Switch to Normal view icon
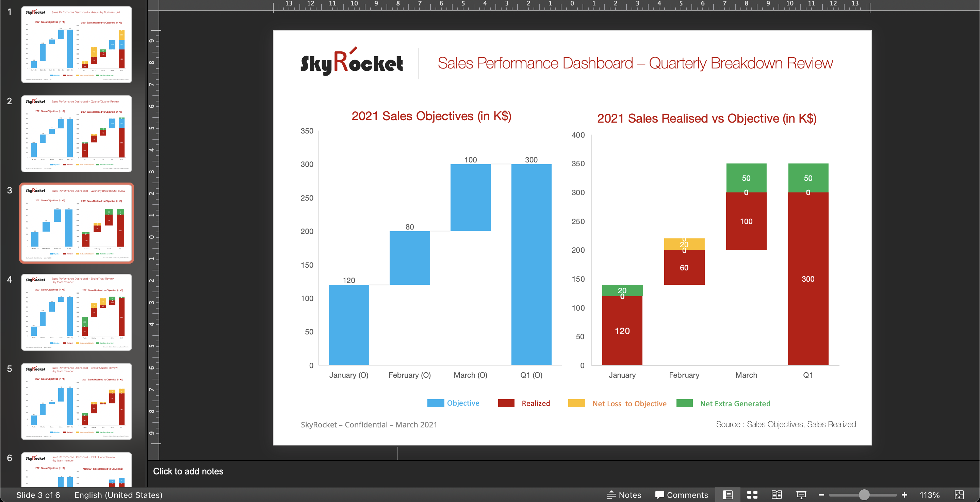This screenshot has width=980, height=502. pyautogui.click(x=728, y=495)
